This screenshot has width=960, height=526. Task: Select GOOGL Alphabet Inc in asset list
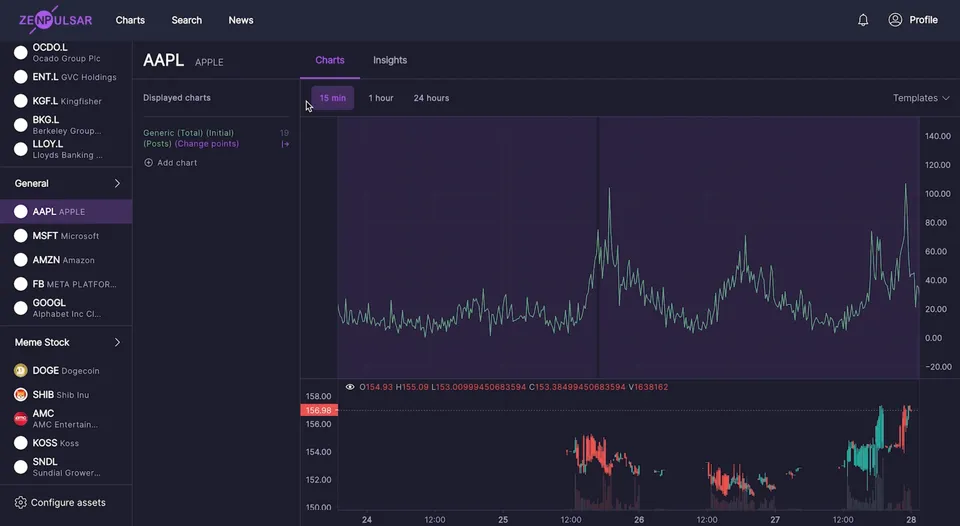coord(66,308)
